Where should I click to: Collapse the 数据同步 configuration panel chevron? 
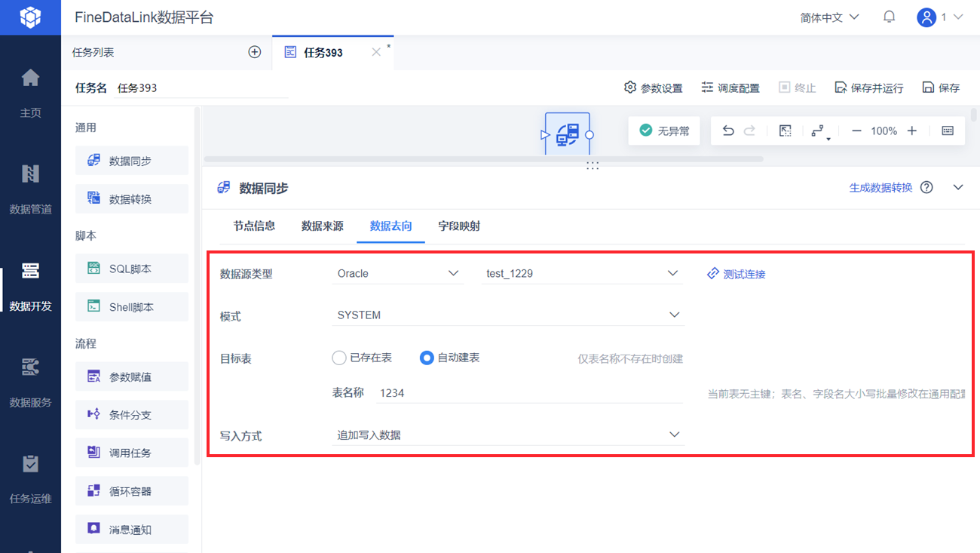(x=958, y=187)
